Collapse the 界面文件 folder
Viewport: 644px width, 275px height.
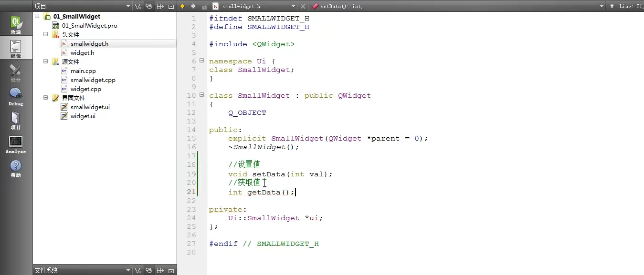tap(46, 98)
